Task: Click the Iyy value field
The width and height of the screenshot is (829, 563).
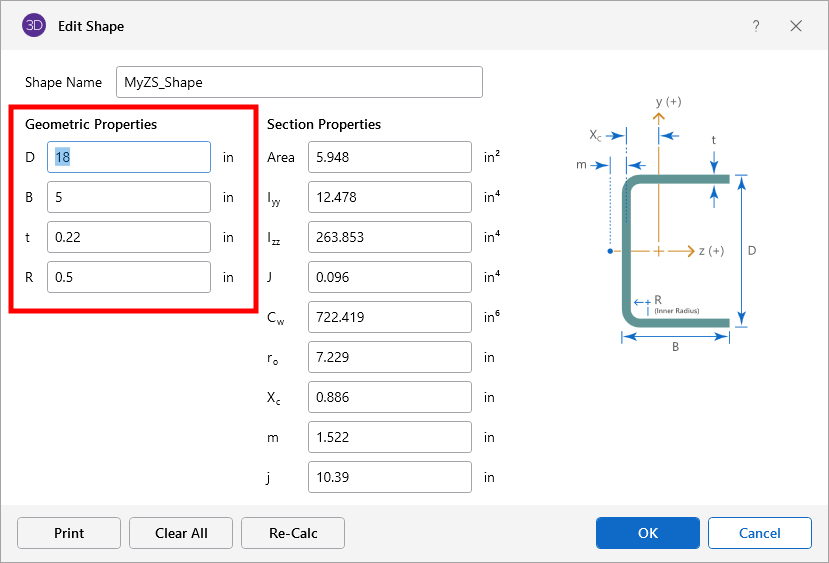Action: pyautogui.click(x=389, y=197)
